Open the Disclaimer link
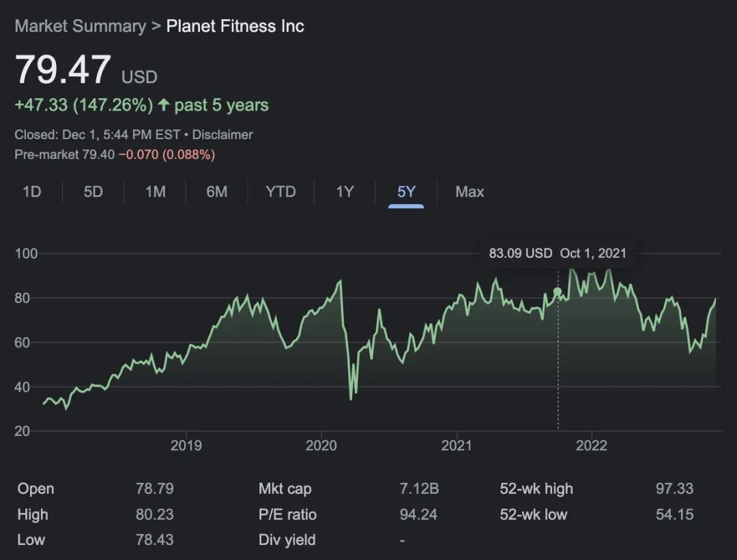737x560 pixels. tap(222, 135)
